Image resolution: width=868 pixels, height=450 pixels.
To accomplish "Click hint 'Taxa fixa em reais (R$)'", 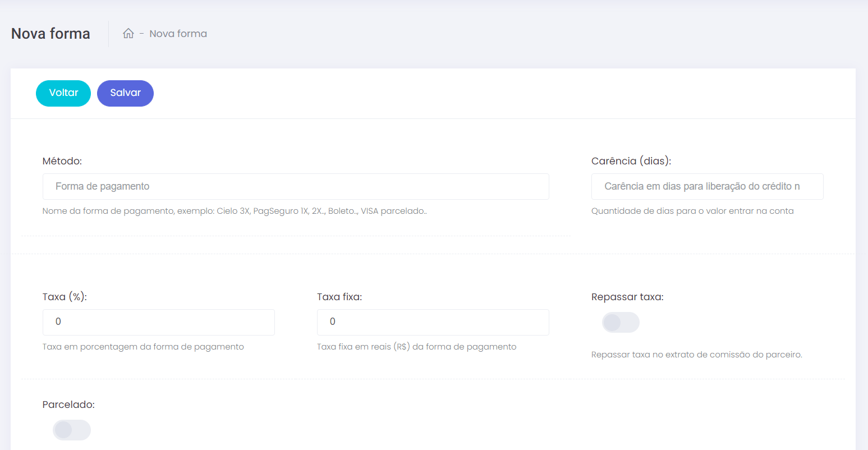I will 416,347.
